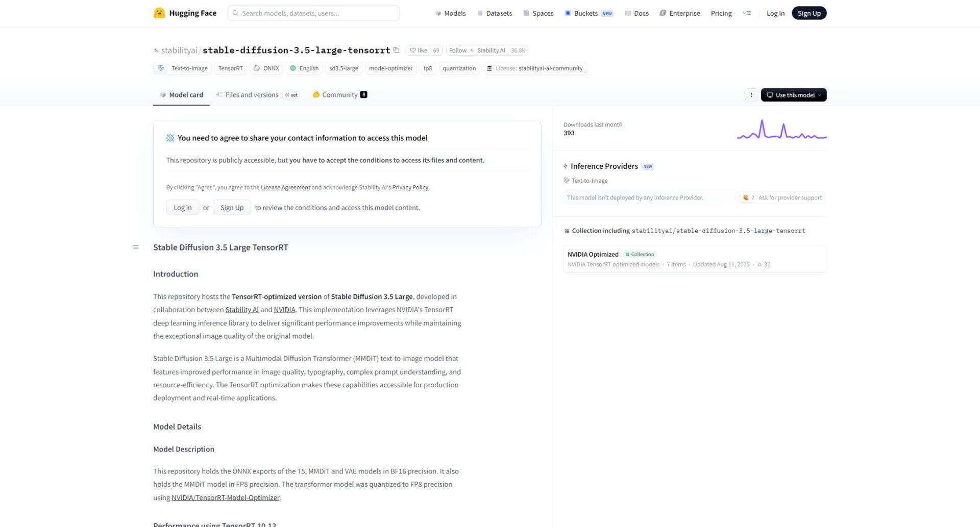Image resolution: width=980 pixels, height=527 pixels.
Task: Copy model name with copy icon
Action: (396, 50)
